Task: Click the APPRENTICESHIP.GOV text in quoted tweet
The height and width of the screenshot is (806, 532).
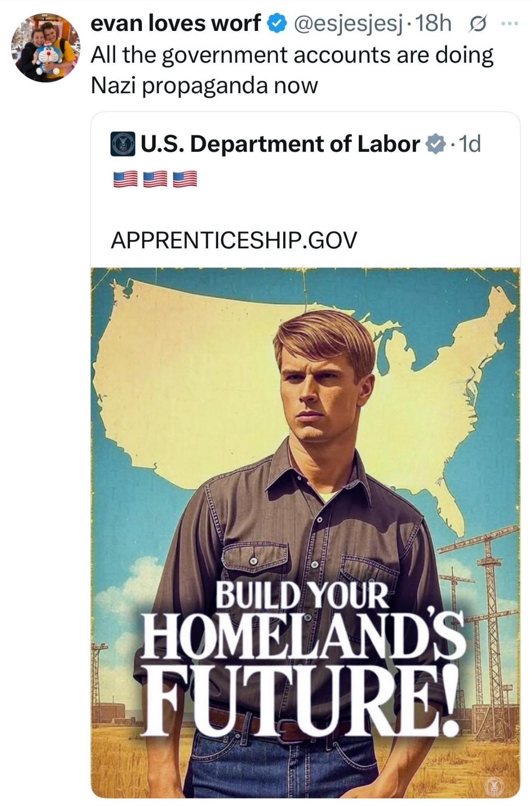Action: (234, 240)
